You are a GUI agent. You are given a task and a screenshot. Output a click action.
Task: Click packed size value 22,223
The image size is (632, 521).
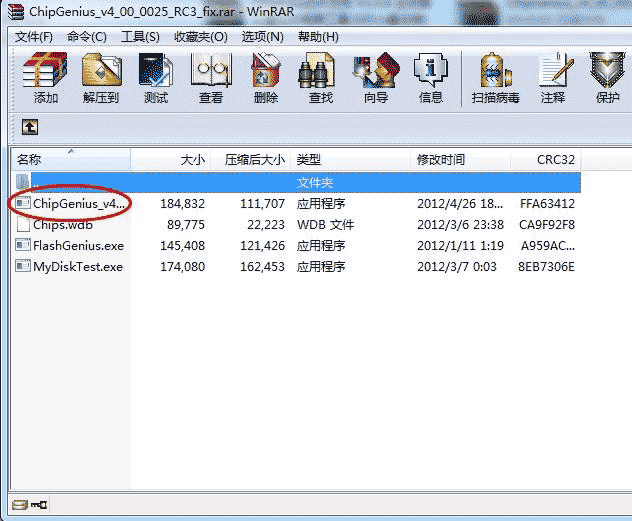coord(266,224)
